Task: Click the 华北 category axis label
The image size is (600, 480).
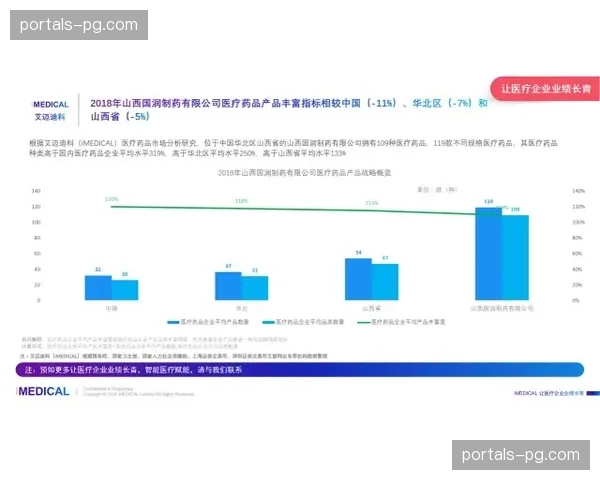Action: [241, 308]
